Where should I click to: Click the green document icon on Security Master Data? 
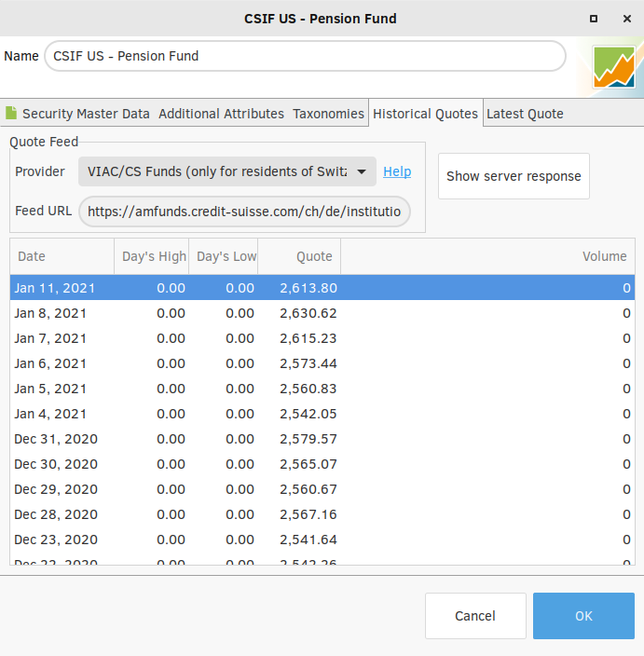pyautogui.click(x=11, y=113)
